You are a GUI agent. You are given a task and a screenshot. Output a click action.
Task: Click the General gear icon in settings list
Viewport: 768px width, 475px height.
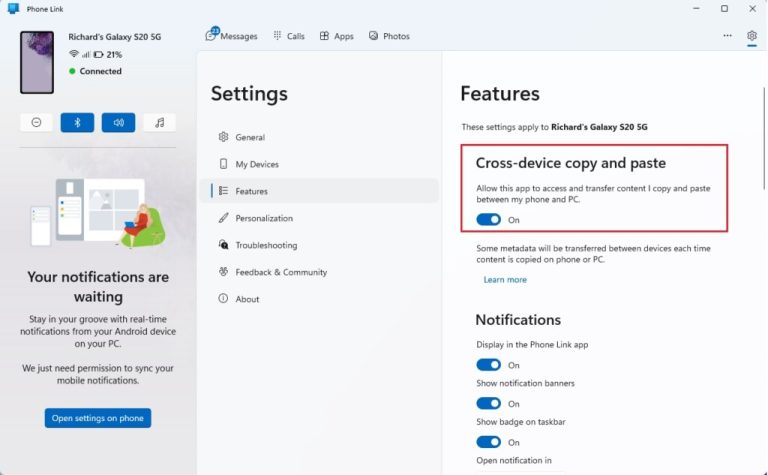[x=223, y=137]
